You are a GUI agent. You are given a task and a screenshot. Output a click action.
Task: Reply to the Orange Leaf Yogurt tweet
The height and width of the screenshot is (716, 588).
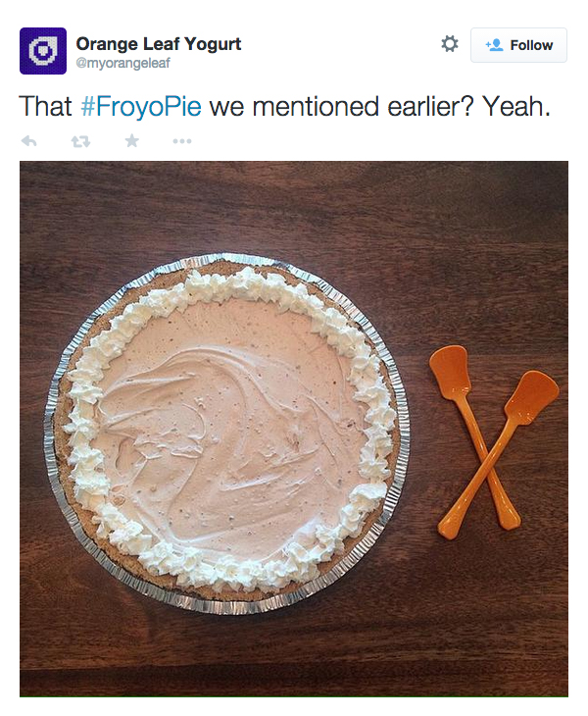click(29, 141)
